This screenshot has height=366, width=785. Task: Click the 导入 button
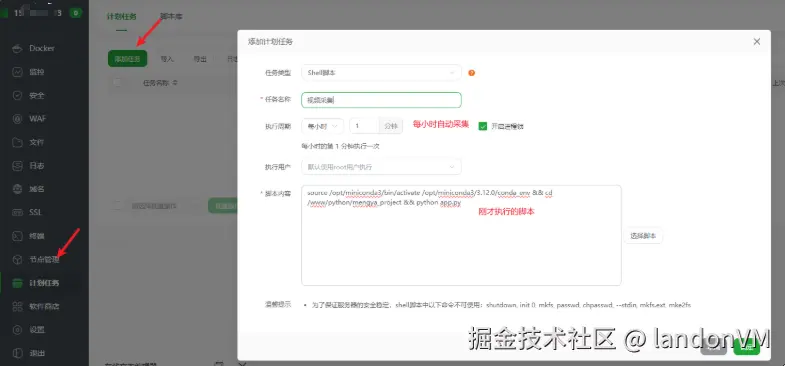pos(167,59)
